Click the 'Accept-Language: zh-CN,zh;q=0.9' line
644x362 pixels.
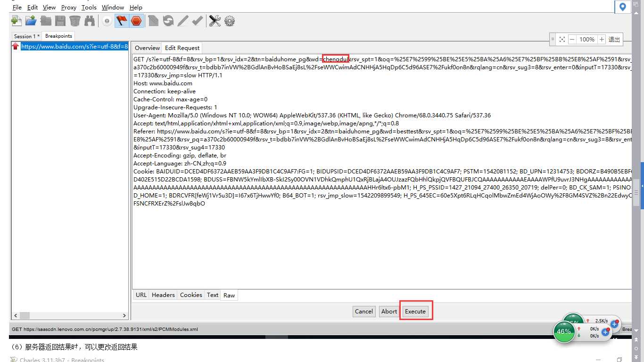[x=180, y=163]
